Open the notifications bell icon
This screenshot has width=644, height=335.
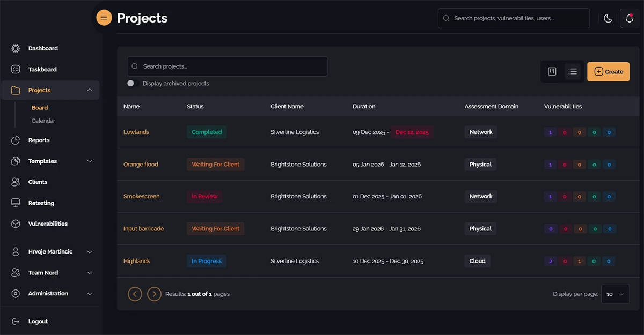pos(630,18)
